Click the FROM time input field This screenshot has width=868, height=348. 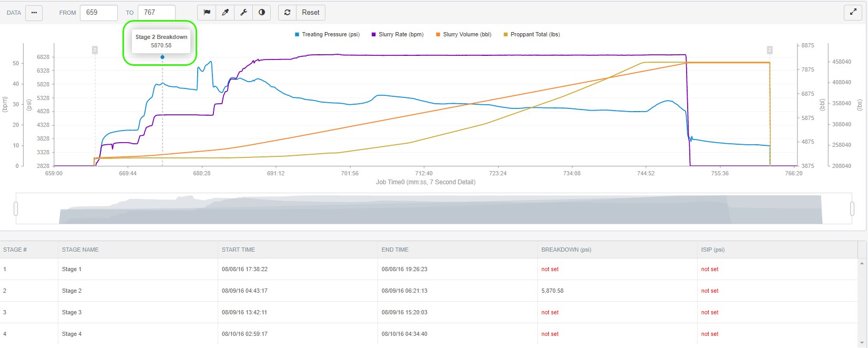pyautogui.click(x=98, y=13)
